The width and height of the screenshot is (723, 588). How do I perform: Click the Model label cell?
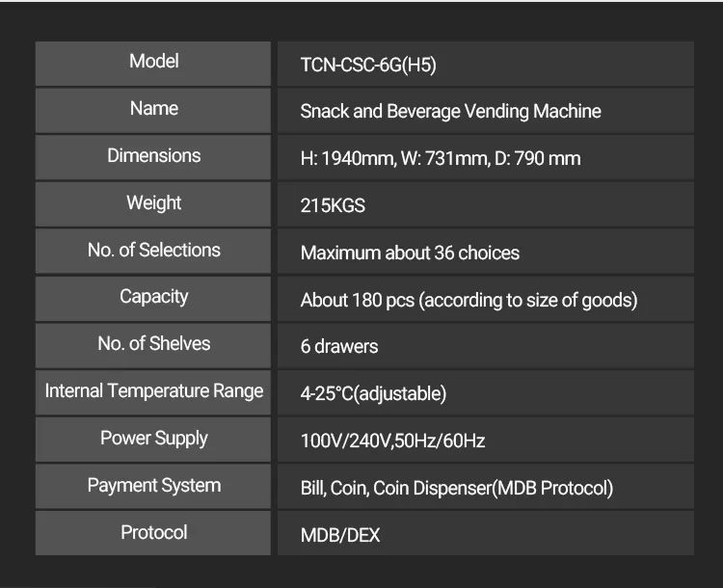[x=154, y=62]
